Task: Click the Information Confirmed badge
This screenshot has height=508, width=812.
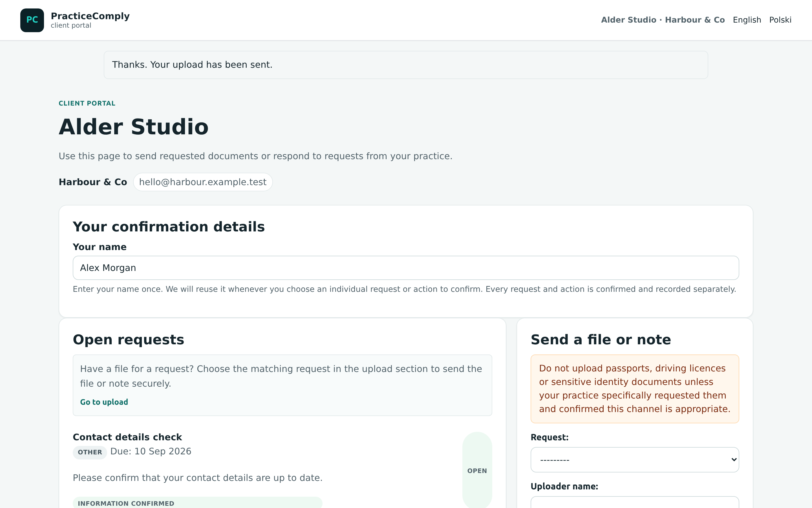Action: coord(197,503)
